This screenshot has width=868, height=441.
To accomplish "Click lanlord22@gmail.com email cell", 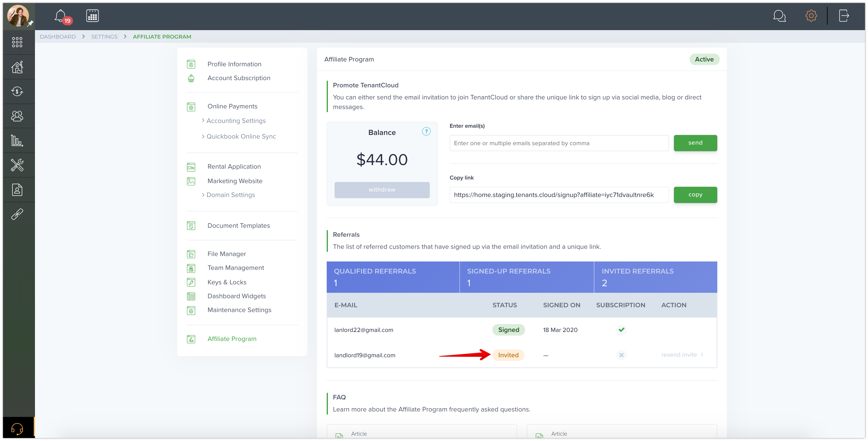I will point(363,330).
